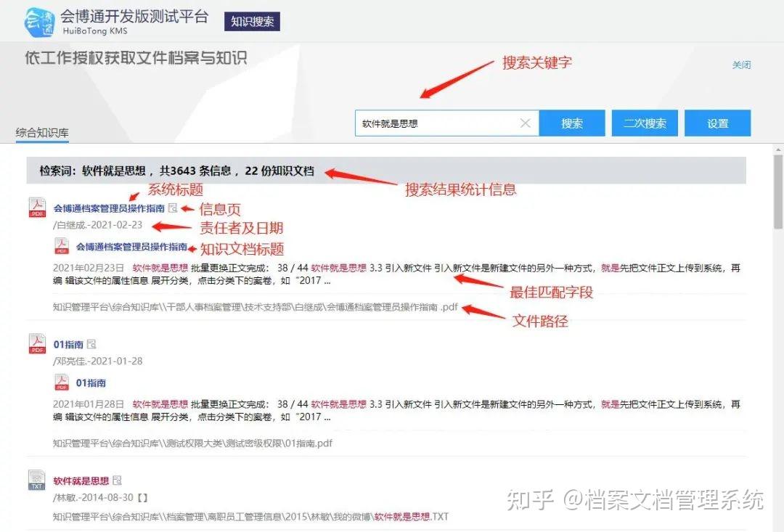Image resolution: width=784 pixels, height=532 pixels.
Task: Open the 软件就是思想 result title
Action: (81, 481)
